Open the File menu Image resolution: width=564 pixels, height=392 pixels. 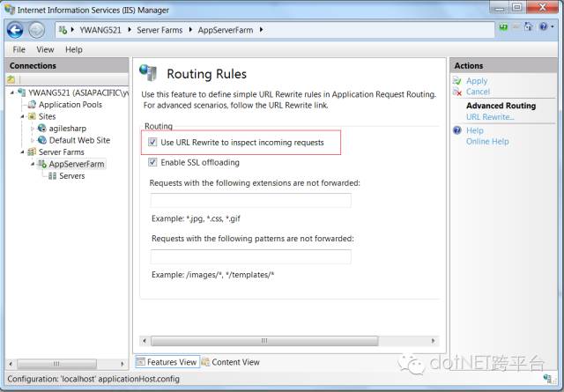(19, 49)
